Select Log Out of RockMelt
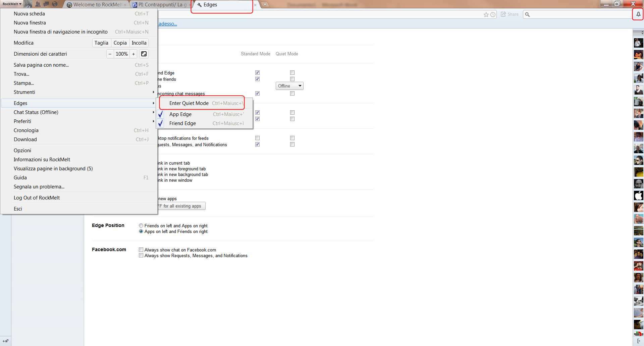 pos(79,198)
